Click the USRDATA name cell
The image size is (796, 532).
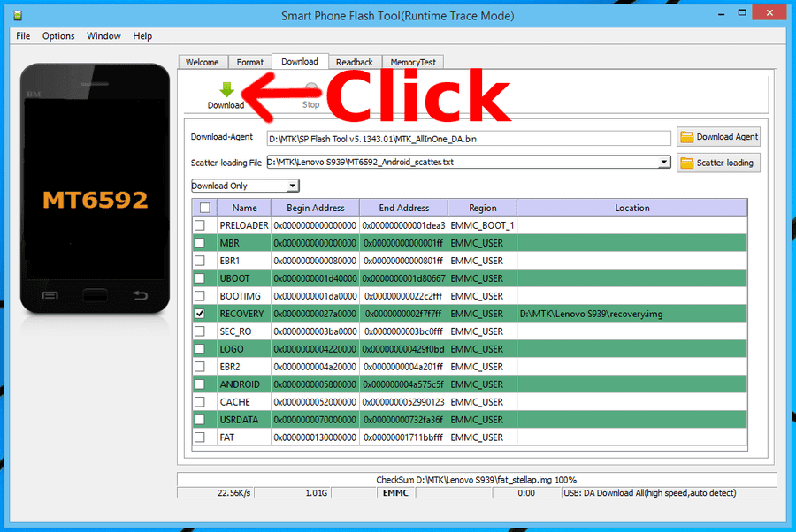[244, 420]
